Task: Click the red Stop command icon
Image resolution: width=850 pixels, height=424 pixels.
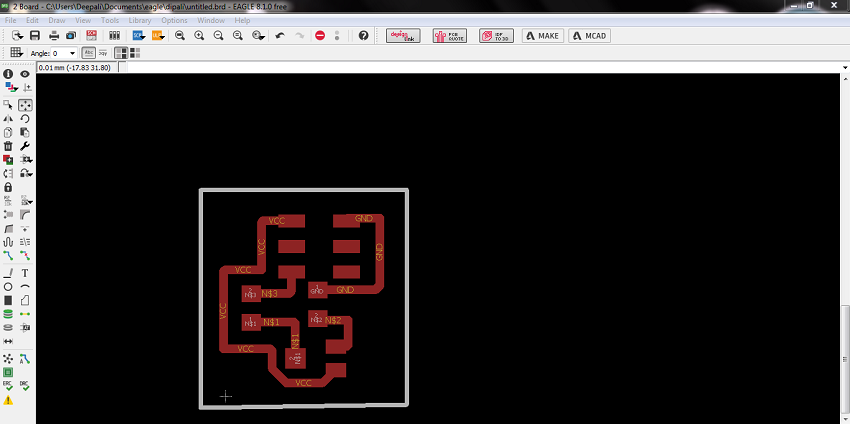Action: [320, 36]
